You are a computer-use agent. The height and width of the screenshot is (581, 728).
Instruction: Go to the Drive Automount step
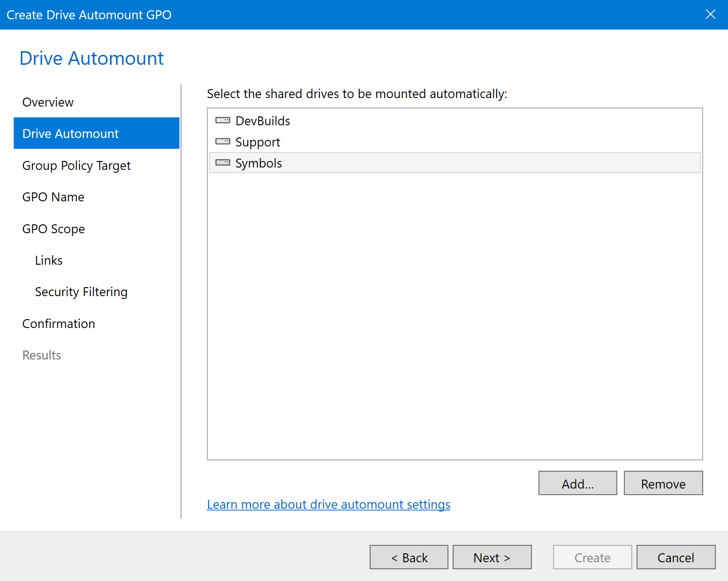[70, 134]
